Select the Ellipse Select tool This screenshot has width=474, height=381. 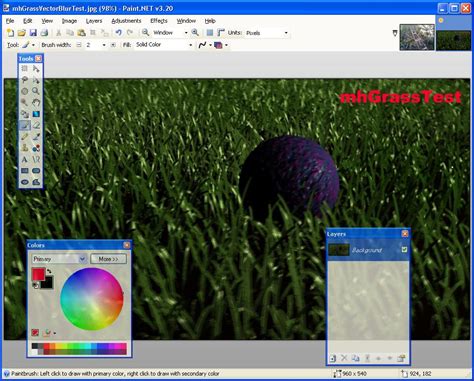click(x=24, y=91)
